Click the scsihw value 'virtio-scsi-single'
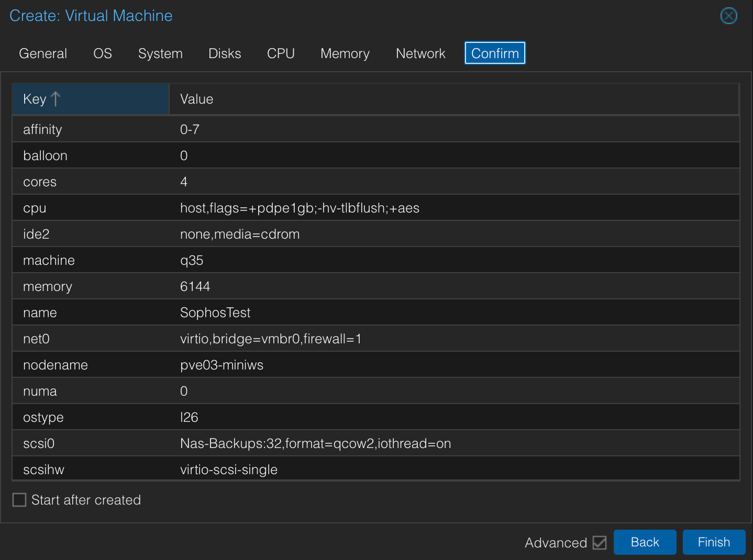The width and height of the screenshot is (753, 560). tap(229, 469)
